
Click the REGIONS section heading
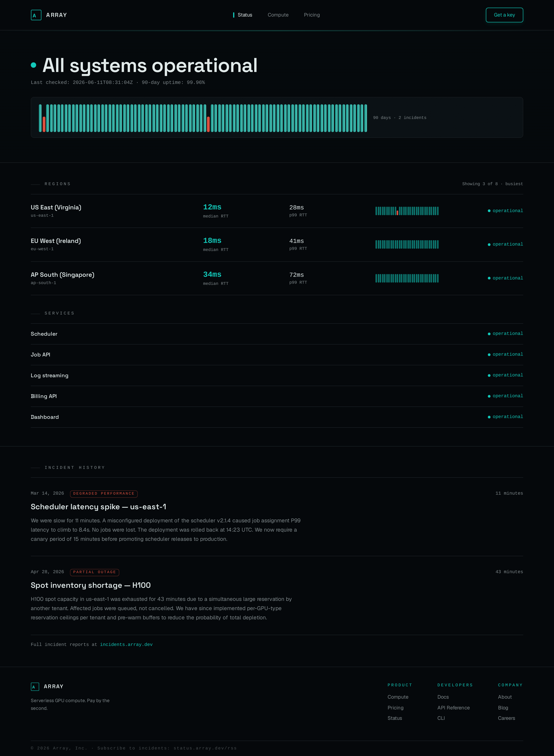tap(58, 184)
